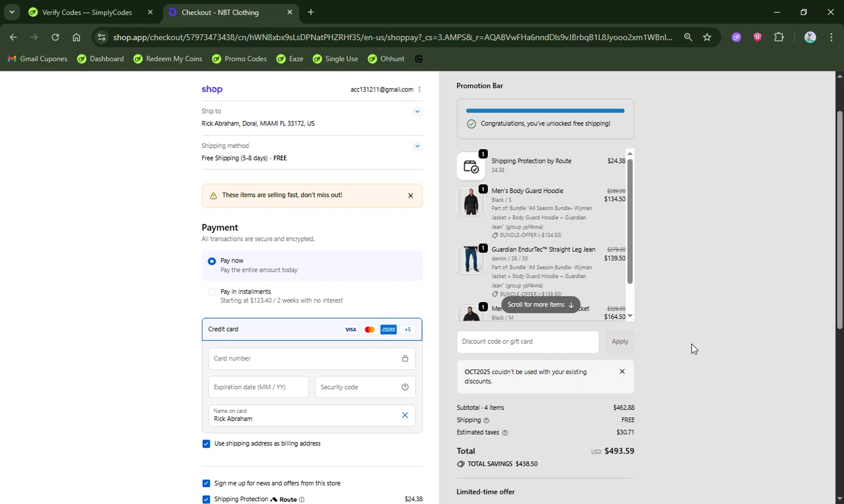
Task: Click the order item list scrollbar thumb
Action: tap(630, 222)
